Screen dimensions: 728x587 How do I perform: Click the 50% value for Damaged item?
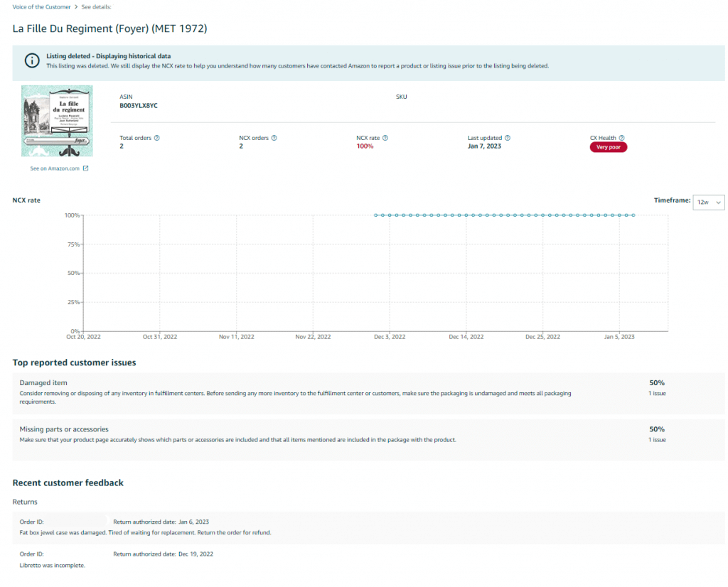(x=657, y=383)
